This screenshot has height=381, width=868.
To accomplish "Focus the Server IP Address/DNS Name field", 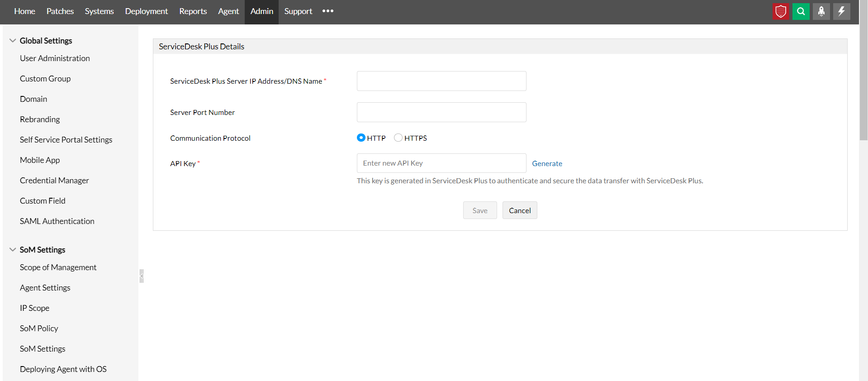I will tap(441, 81).
